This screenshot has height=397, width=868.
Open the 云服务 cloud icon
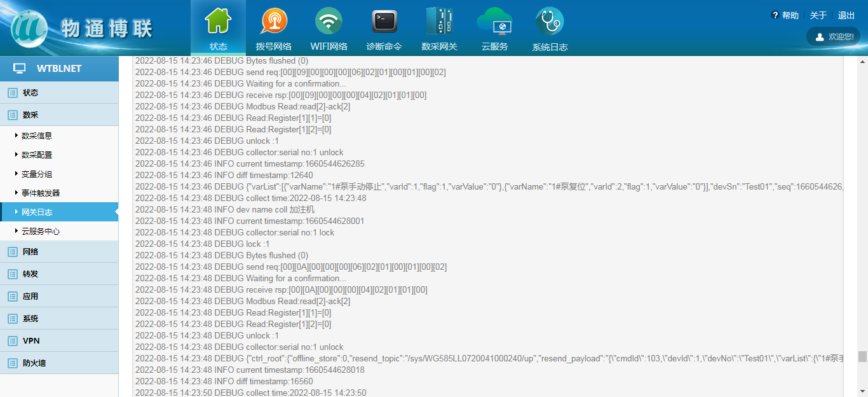[x=494, y=22]
